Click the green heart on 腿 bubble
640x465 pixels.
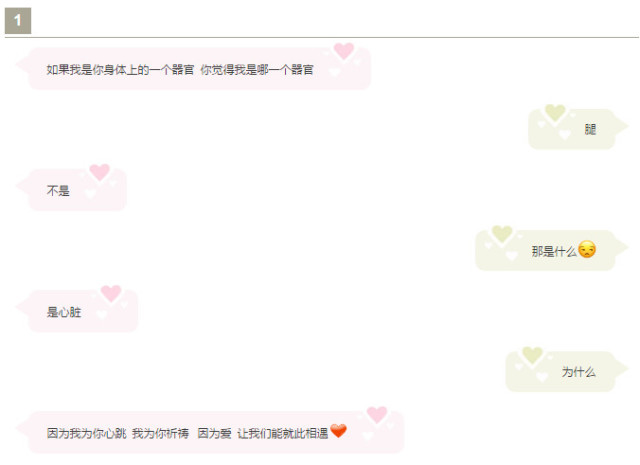pyautogui.click(x=555, y=113)
